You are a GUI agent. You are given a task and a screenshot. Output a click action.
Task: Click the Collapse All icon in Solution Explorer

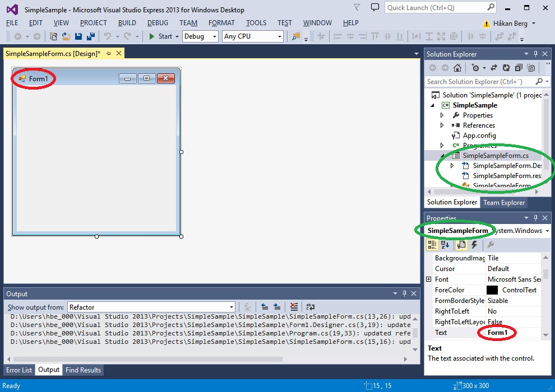click(519, 68)
